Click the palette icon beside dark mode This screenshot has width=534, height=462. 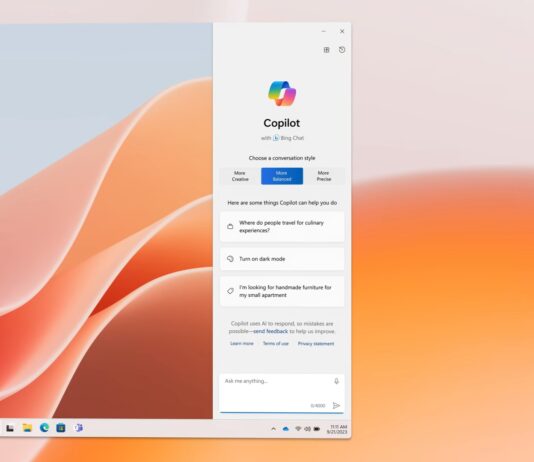coord(230,259)
